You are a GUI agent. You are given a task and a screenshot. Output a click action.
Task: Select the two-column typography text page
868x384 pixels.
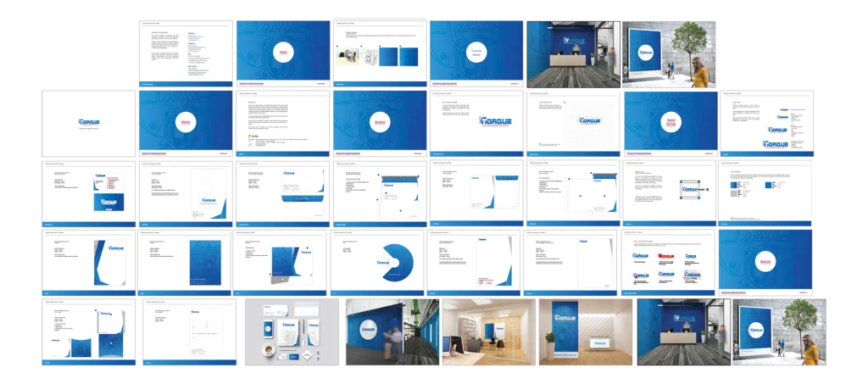[x=186, y=53]
